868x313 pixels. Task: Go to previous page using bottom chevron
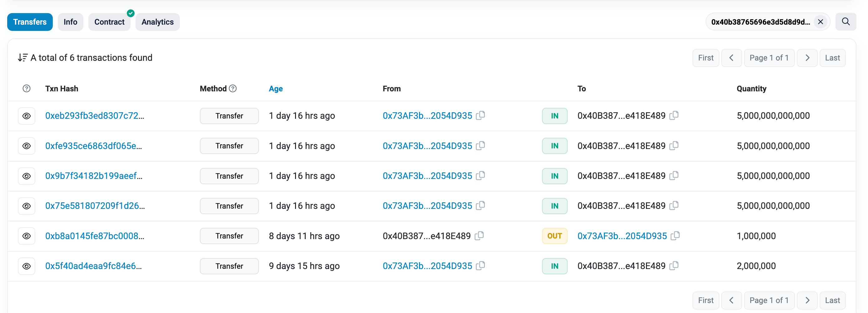click(x=732, y=300)
